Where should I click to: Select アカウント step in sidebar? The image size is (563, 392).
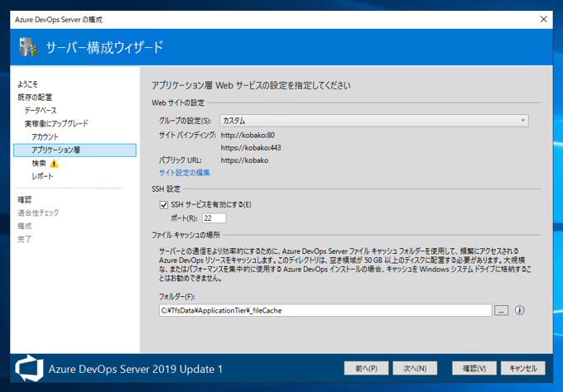(x=45, y=136)
